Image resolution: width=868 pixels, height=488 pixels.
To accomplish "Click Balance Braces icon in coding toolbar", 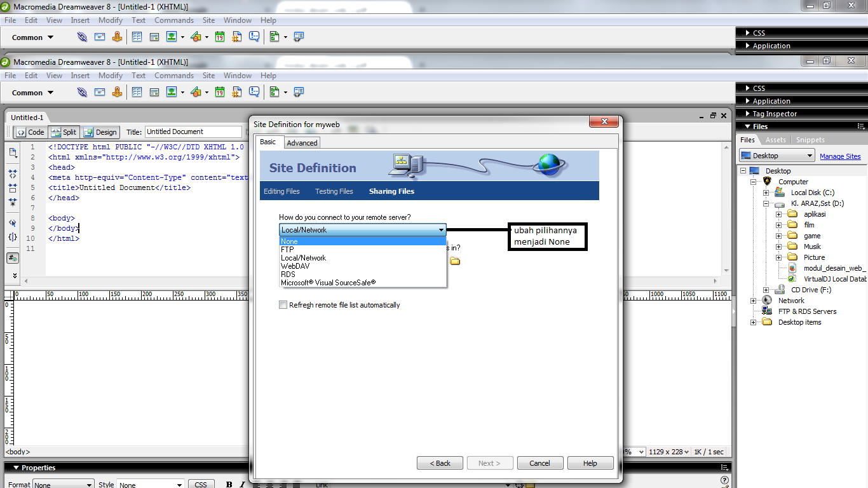I will [x=13, y=237].
